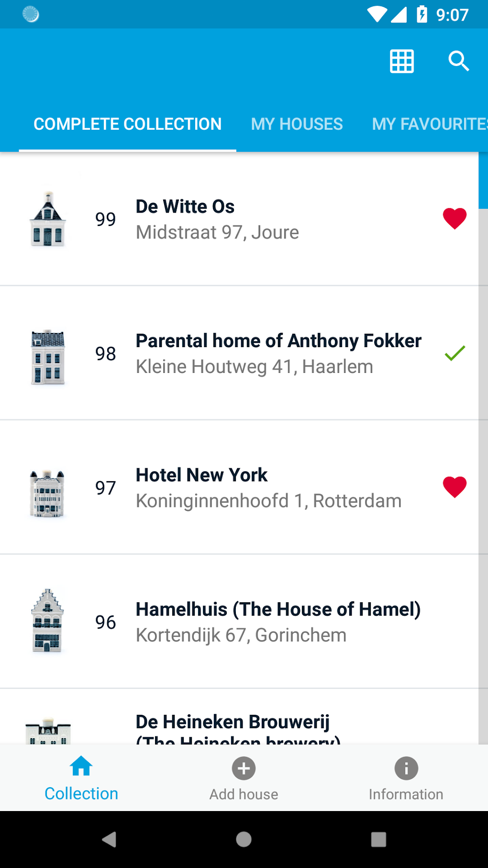Open the search function
The height and width of the screenshot is (868, 488).
pyautogui.click(x=458, y=61)
